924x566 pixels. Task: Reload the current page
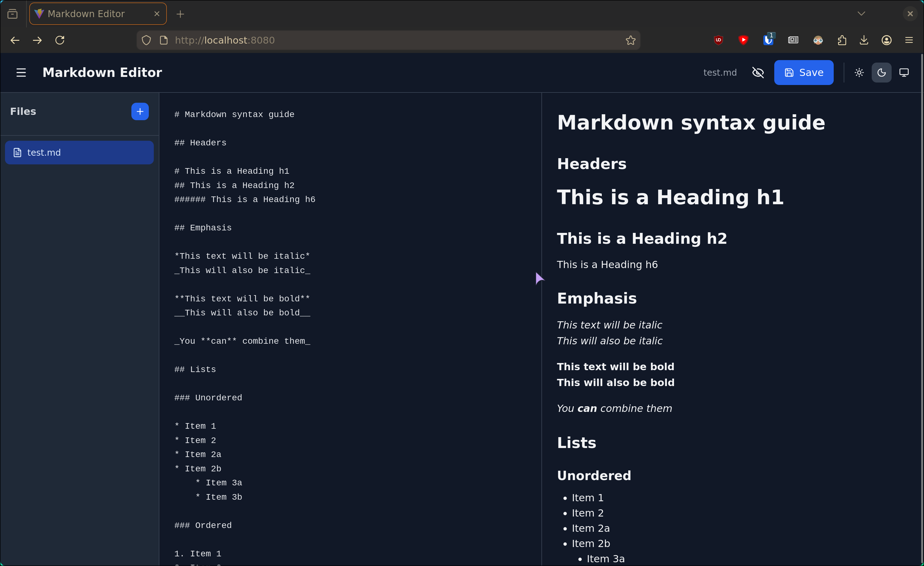(60, 40)
